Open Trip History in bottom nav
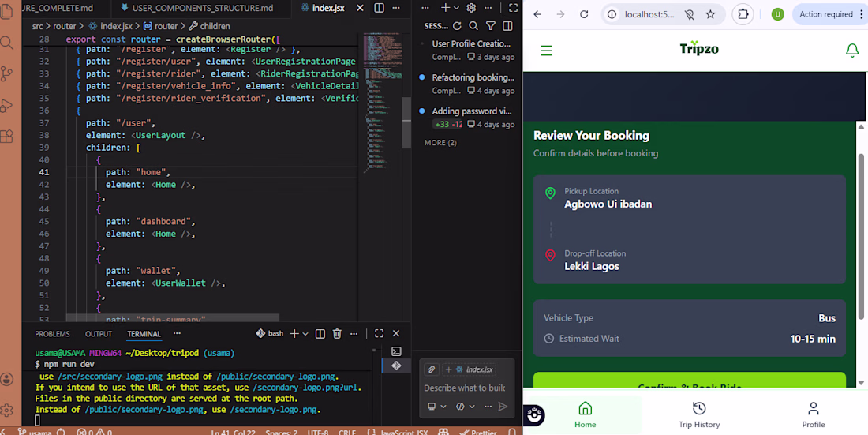 (699, 415)
